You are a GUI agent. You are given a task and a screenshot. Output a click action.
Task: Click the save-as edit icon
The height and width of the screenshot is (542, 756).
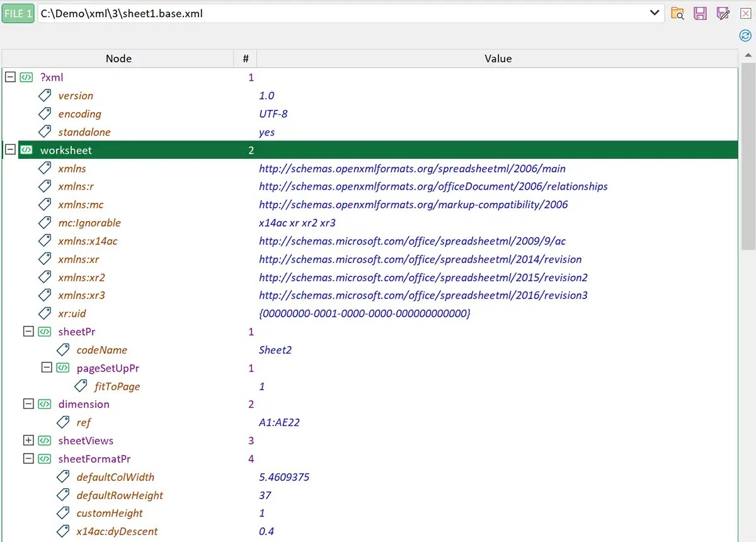(x=723, y=13)
